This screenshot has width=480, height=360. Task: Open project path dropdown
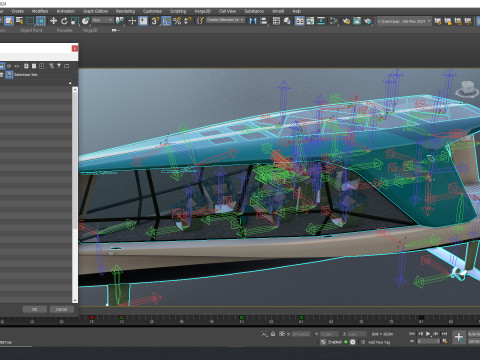pos(404,21)
